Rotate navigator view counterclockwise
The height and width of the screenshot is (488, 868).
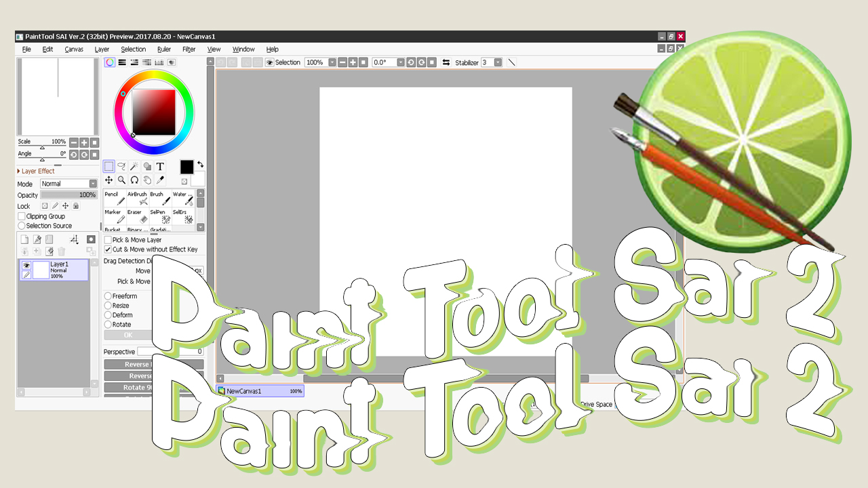[74, 155]
